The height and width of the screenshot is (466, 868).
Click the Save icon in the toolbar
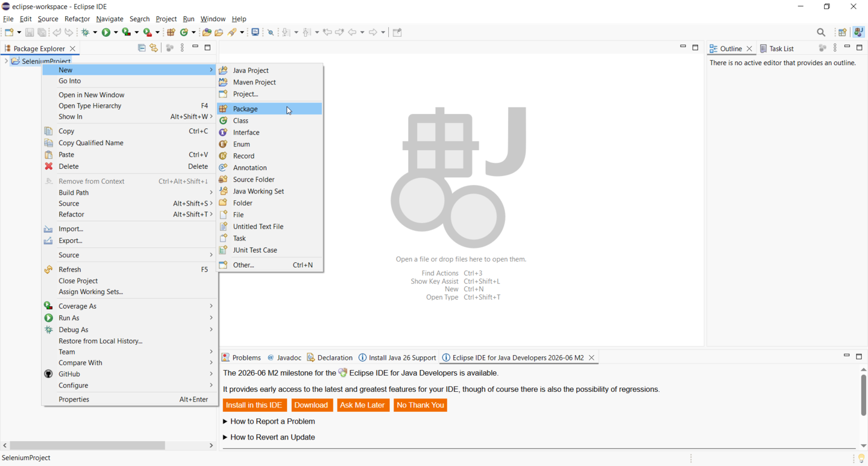pyautogui.click(x=30, y=33)
